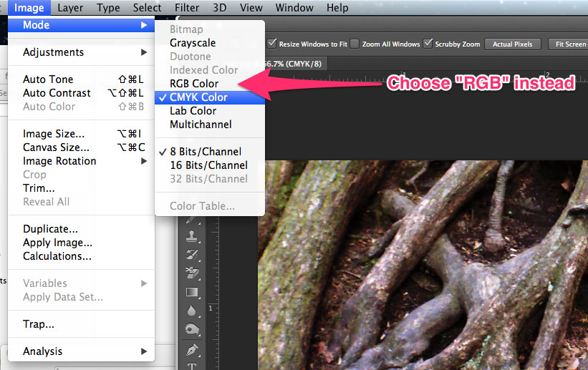Open Canvas Size... dialog

click(82, 147)
